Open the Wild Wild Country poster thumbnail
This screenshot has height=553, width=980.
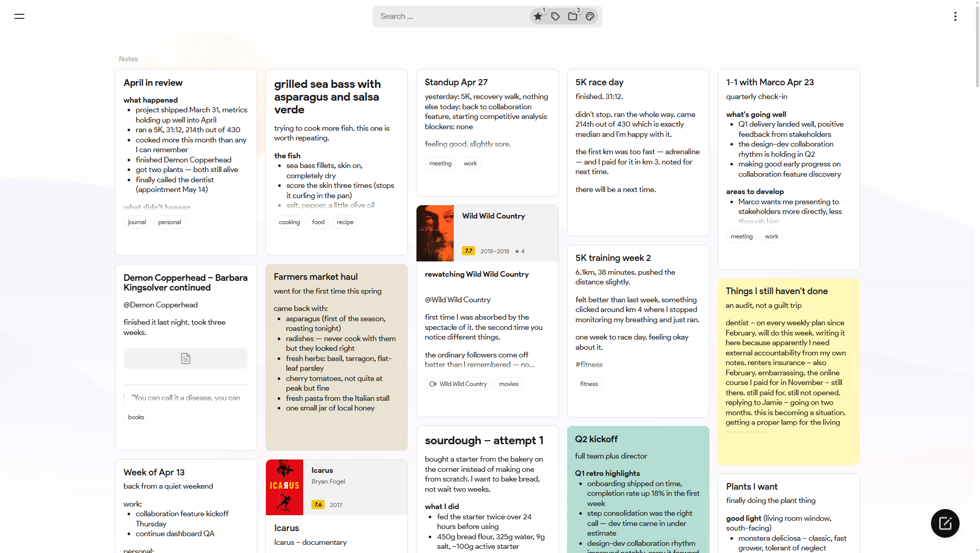(435, 233)
